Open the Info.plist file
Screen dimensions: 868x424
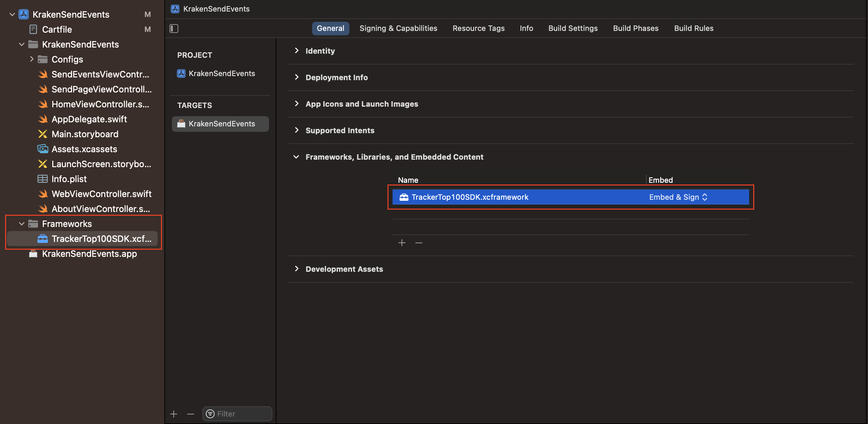(69, 179)
